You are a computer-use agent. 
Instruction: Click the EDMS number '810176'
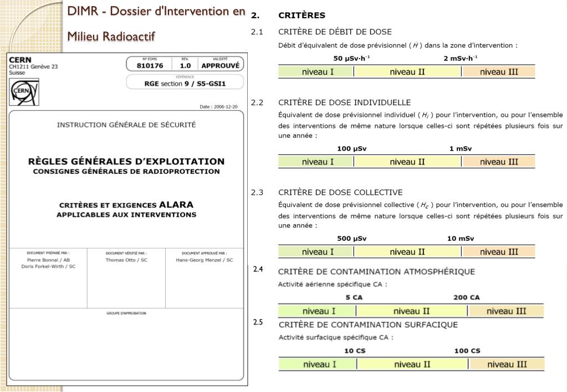tap(150, 66)
